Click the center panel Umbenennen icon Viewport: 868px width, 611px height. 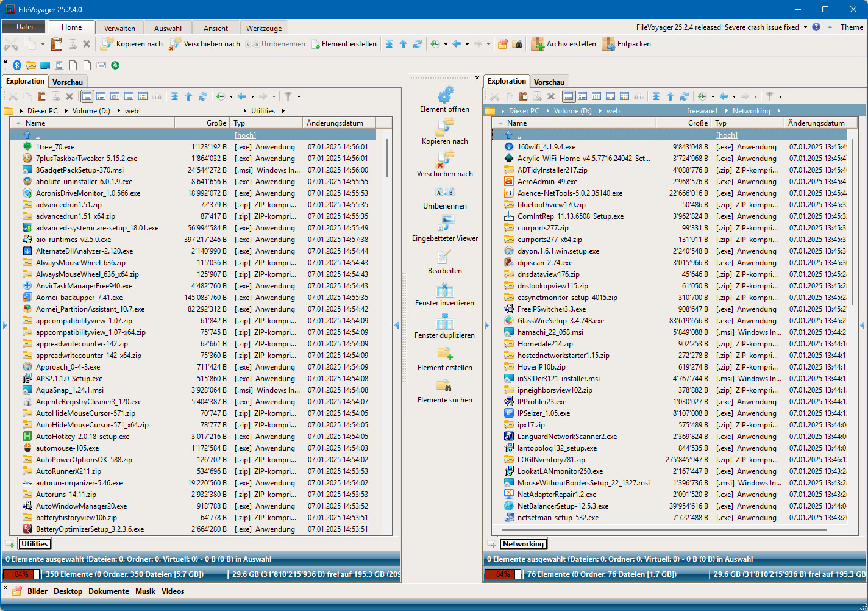click(445, 192)
